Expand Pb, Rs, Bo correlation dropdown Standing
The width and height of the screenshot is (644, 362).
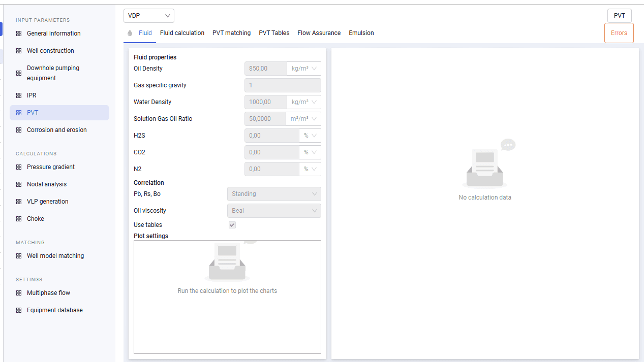[x=274, y=194]
